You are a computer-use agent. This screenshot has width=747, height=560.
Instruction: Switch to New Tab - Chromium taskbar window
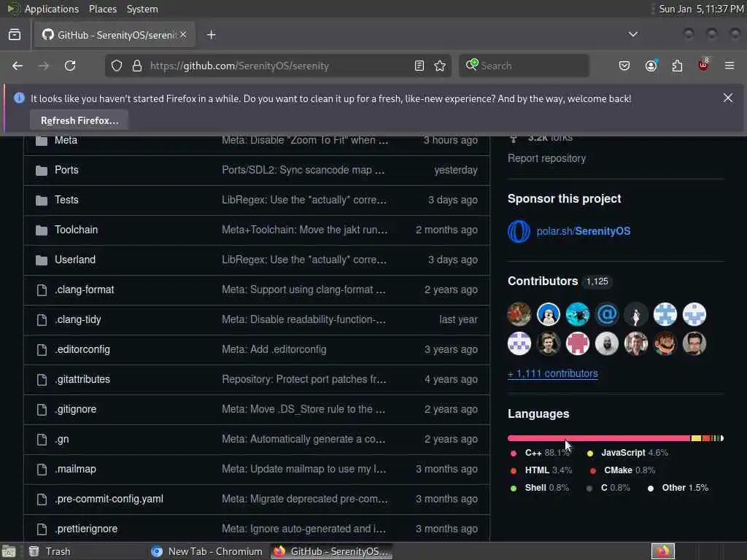(x=206, y=551)
